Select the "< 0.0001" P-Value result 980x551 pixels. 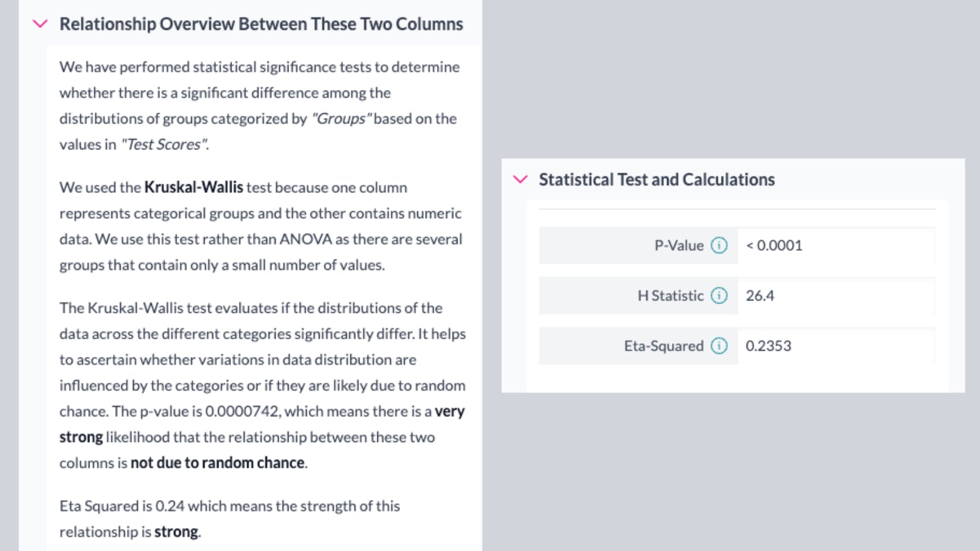774,246
